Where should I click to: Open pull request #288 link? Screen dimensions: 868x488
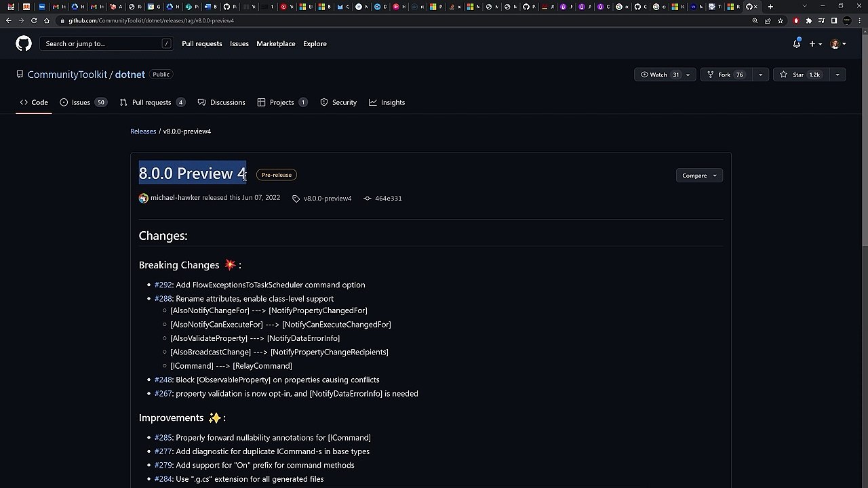(x=163, y=298)
